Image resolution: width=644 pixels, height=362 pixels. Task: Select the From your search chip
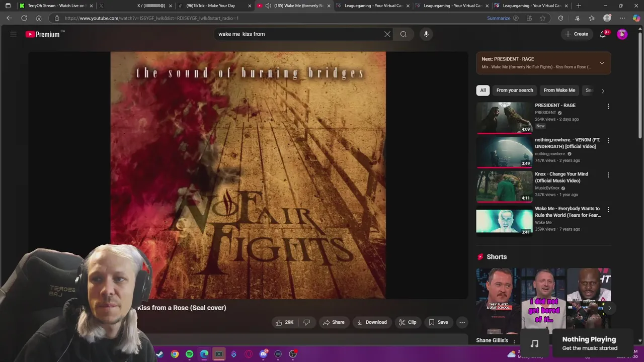[515, 90]
